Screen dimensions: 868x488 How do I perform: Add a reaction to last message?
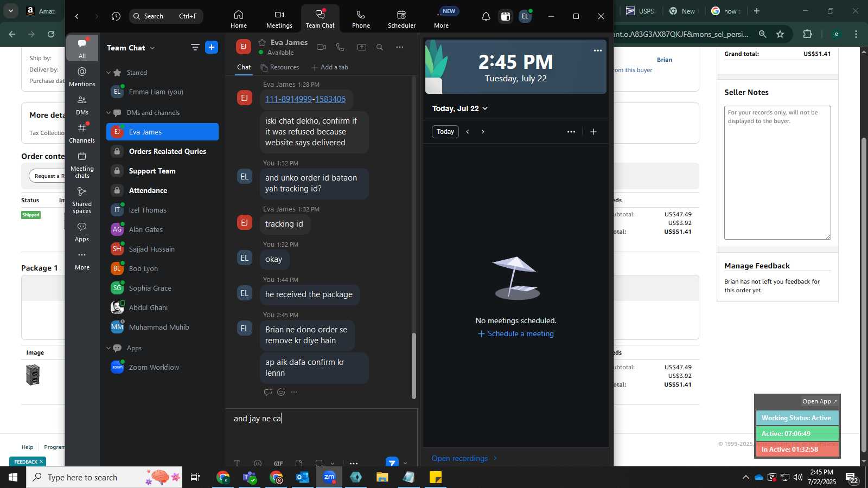[281, 392]
